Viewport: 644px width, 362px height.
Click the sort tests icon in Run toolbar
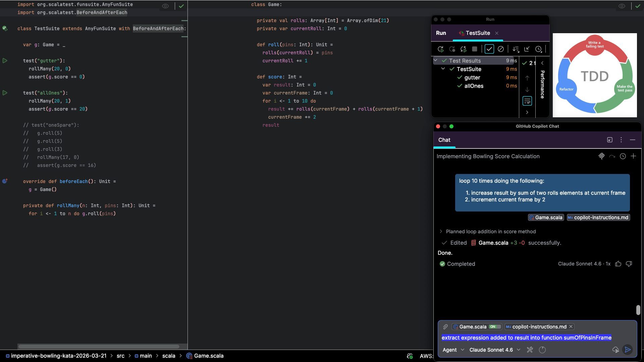pyautogui.click(x=516, y=49)
